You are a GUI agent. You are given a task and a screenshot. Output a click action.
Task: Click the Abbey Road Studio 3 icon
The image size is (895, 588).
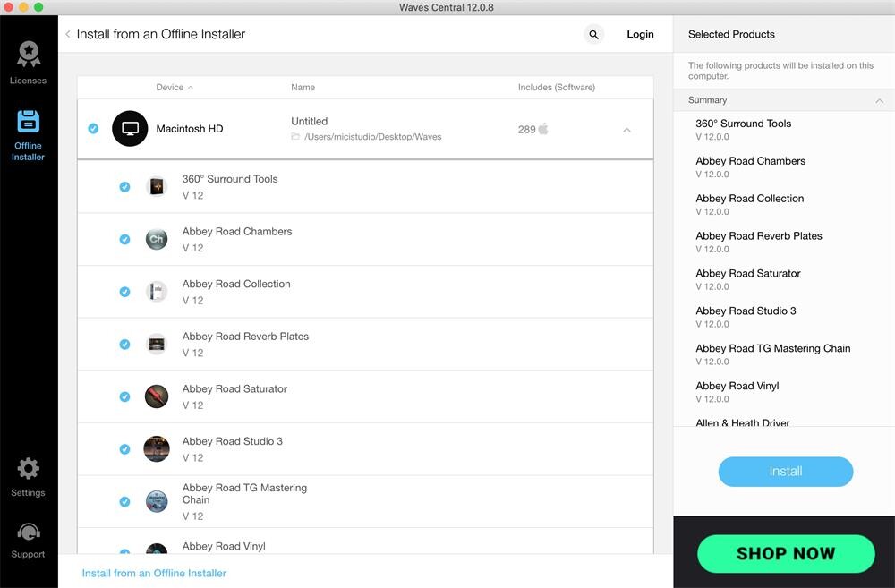[x=157, y=449]
